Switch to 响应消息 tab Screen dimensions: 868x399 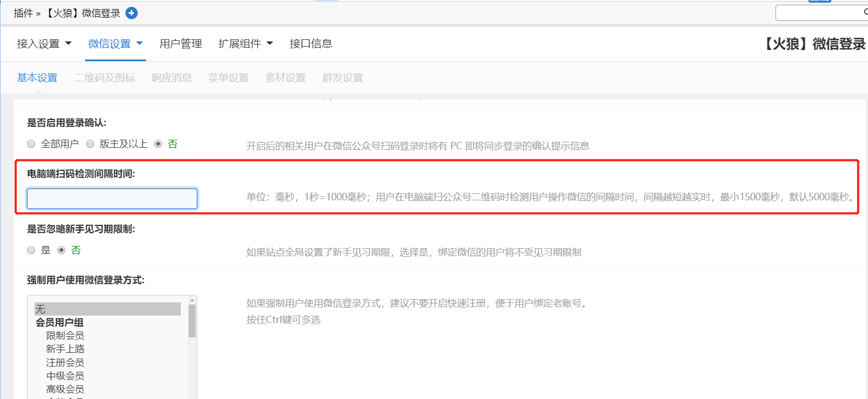pos(172,78)
